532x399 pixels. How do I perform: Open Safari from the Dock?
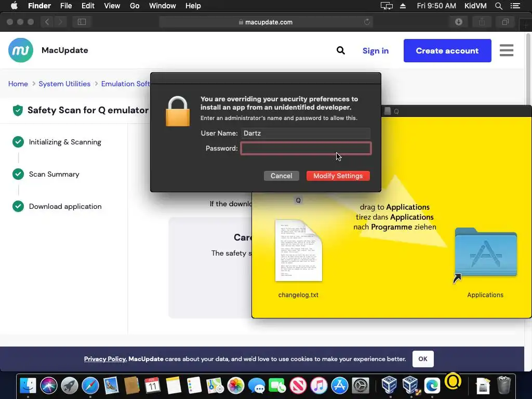click(90, 386)
